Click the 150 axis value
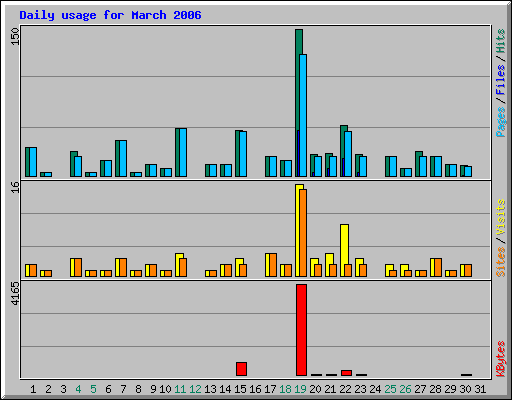 [15, 36]
